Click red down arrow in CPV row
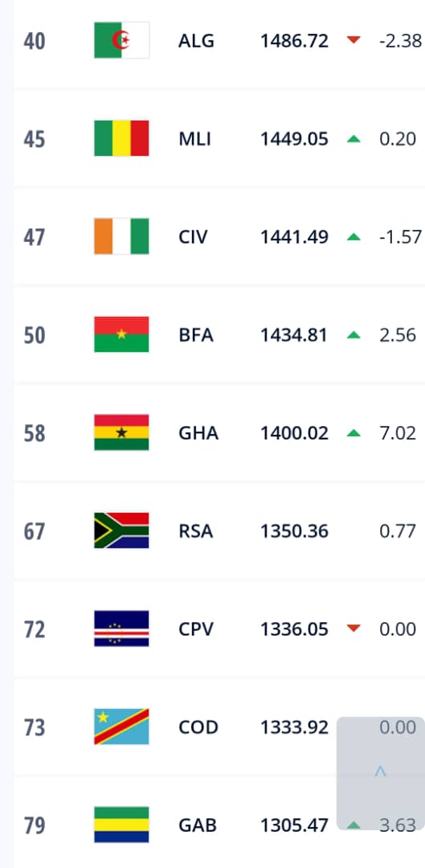 coord(353,628)
